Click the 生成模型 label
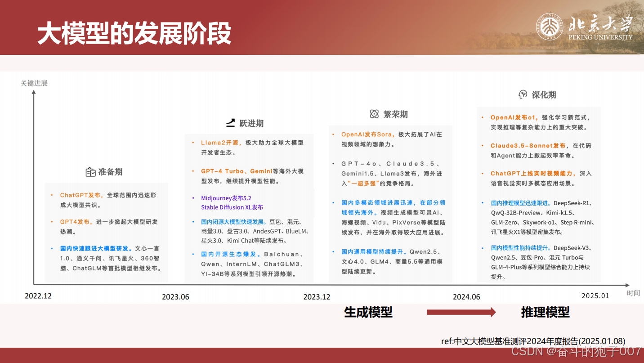This screenshot has height=363, width=644. pyautogui.click(x=368, y=312)
